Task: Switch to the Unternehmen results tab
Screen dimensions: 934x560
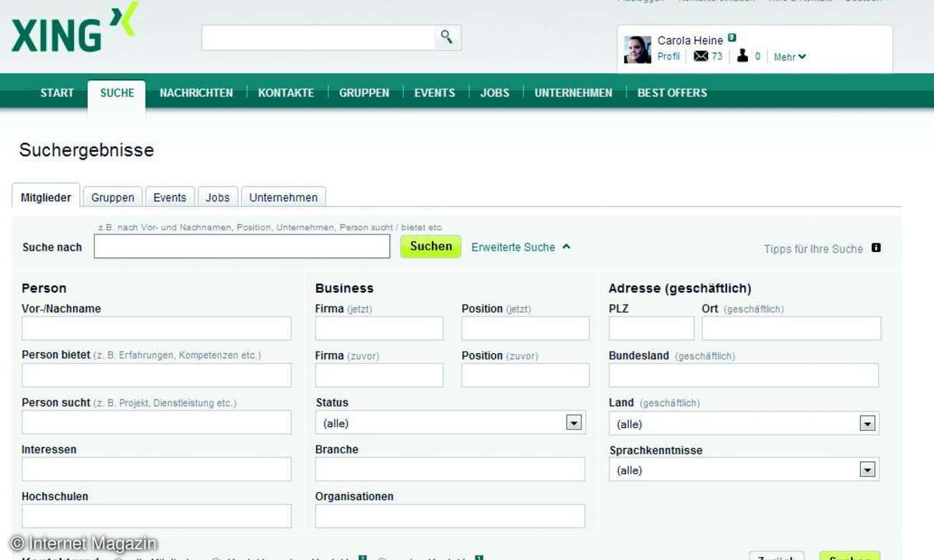Action: [x=283, y=198]
